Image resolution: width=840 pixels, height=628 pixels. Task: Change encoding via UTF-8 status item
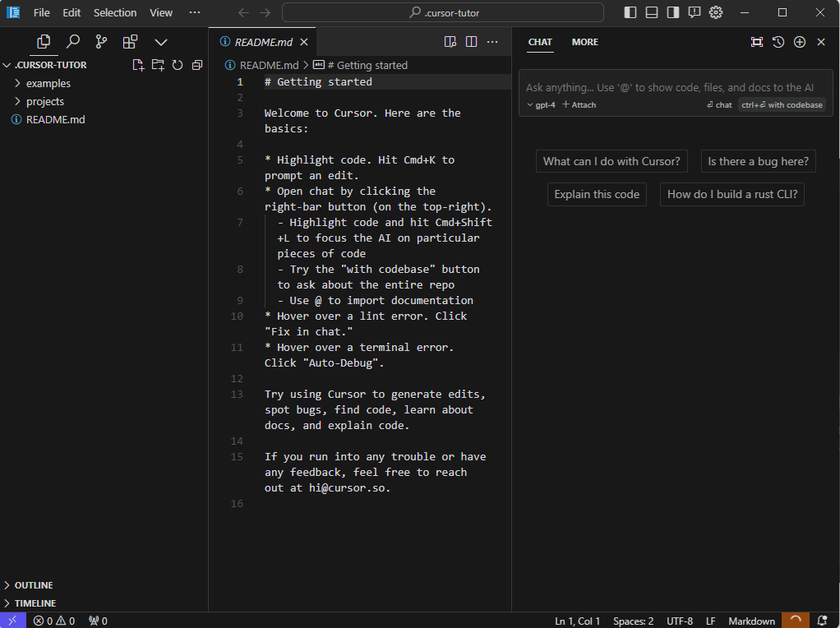coord(679,621)
